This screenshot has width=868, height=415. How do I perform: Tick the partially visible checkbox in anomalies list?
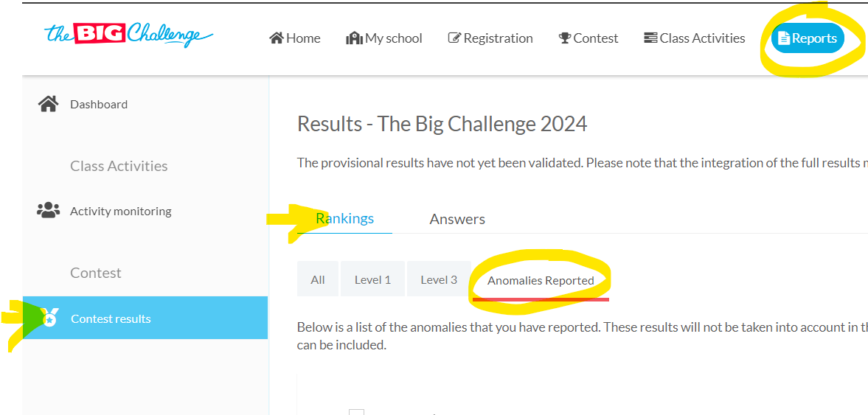click(357, 412)
